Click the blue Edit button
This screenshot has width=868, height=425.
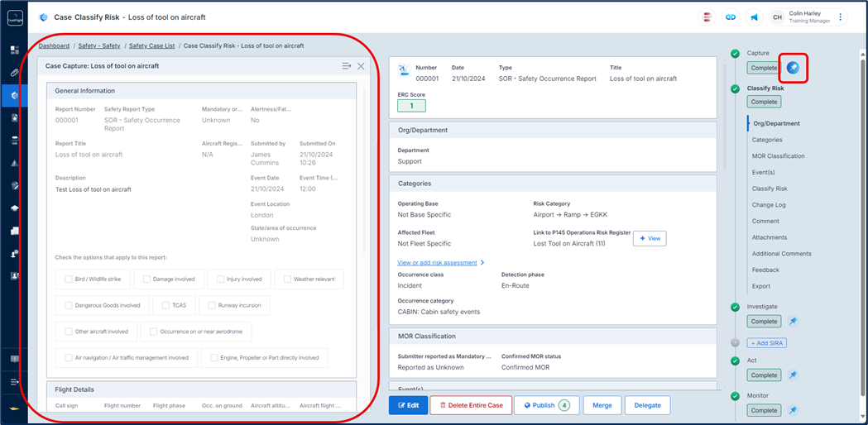pyautogui.click(x=407, y=405)
